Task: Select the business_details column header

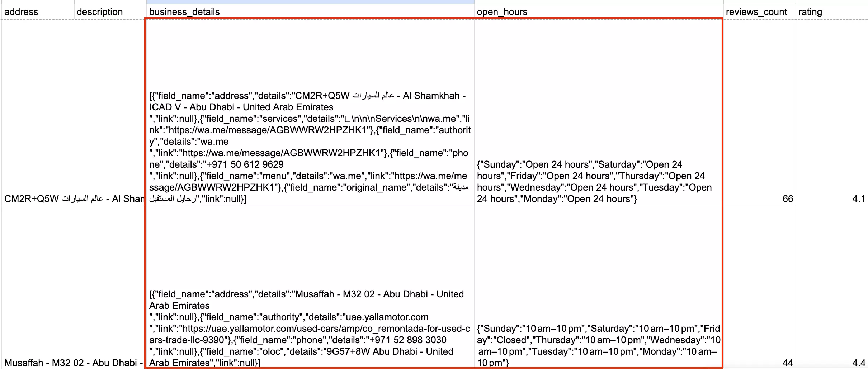Action: click(310, 12)
